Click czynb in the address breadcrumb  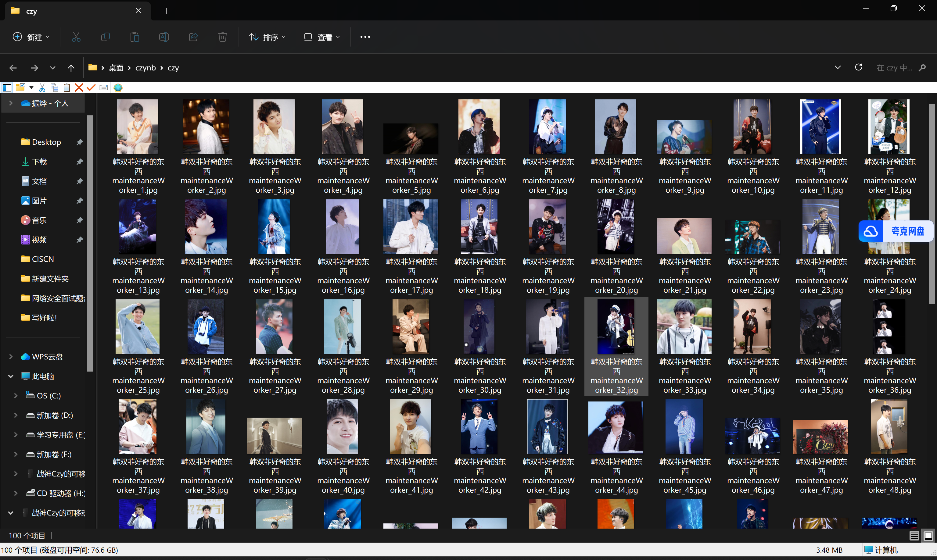145,68
